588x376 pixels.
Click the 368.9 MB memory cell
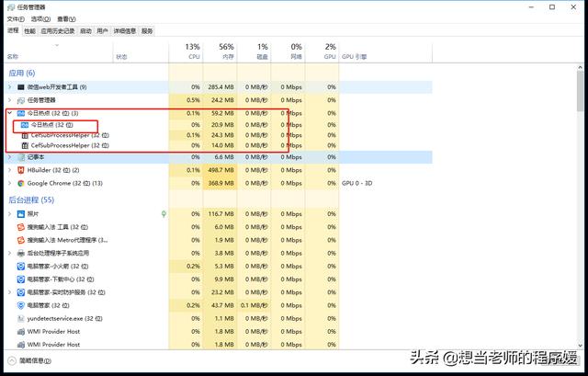click(220, 184)
